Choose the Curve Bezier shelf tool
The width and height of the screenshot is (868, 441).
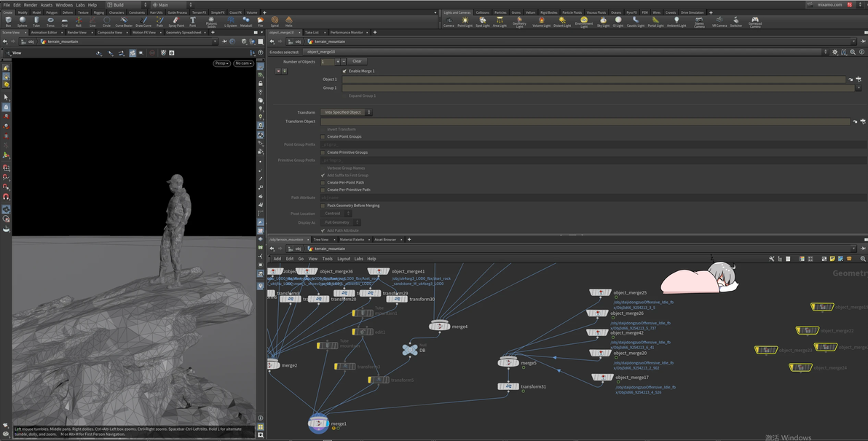(124, 21)
